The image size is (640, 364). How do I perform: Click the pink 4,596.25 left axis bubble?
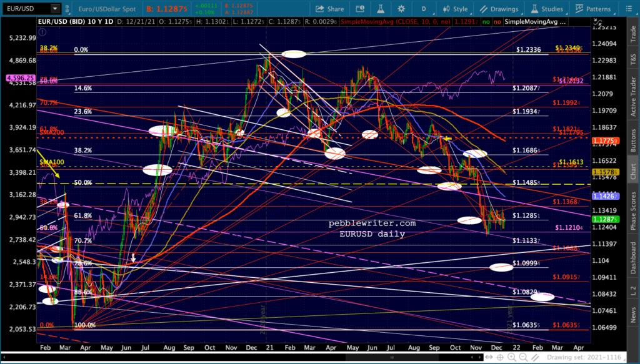pyautogui.click(x=20, y=77)
